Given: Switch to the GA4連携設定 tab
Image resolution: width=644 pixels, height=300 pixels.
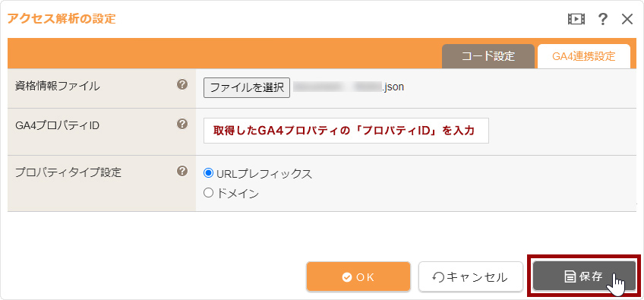Looking at the screenshot, I should (583, 56).
